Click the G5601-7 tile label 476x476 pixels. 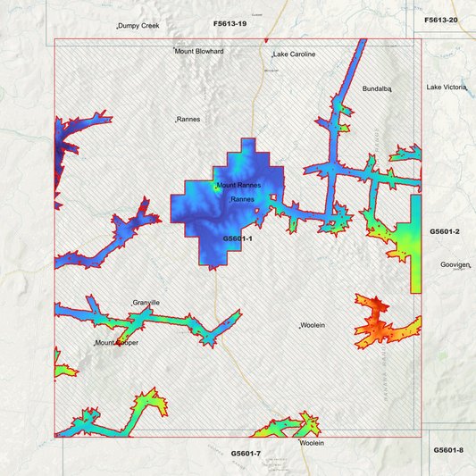click(x=246, y=454)
